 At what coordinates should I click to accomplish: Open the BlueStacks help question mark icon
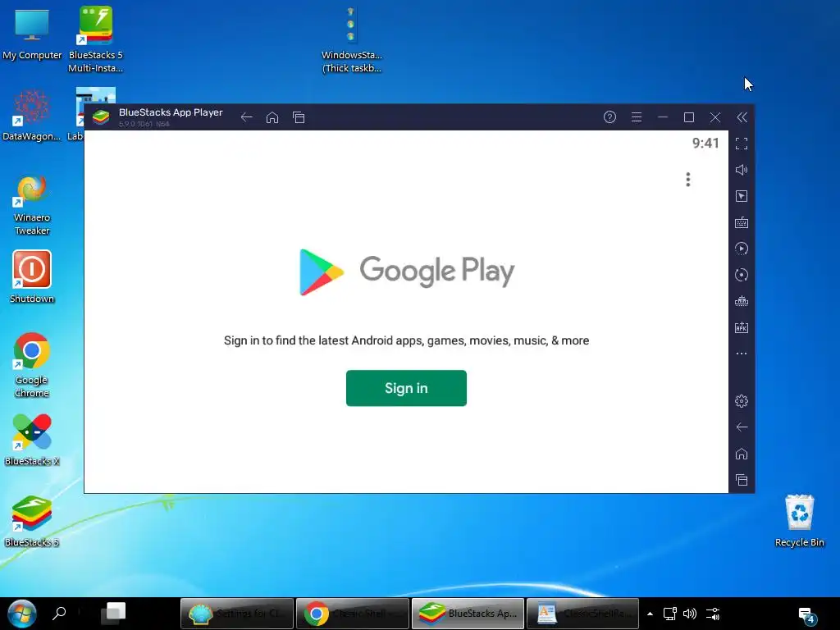coord(609,116)
